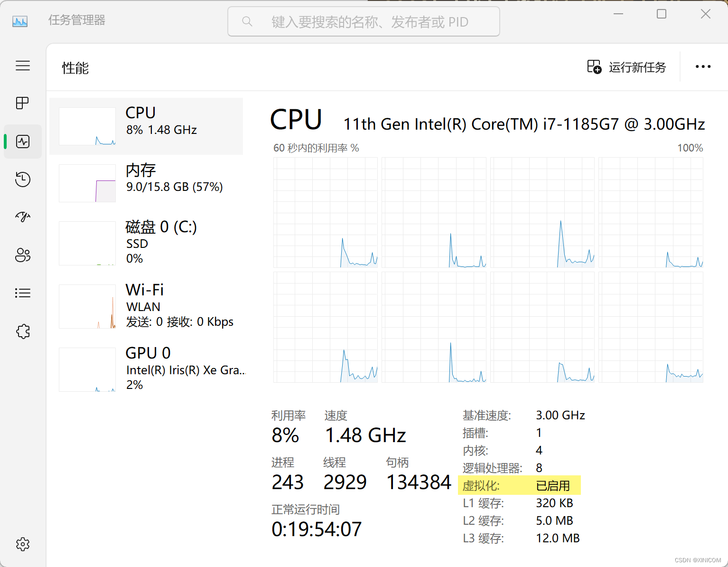Open Task Manager settings gear
The image size is (728, 567).
(x=23, y=544)
